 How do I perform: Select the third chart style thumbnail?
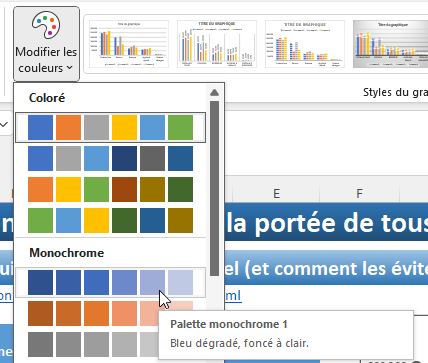click(305, 44)
